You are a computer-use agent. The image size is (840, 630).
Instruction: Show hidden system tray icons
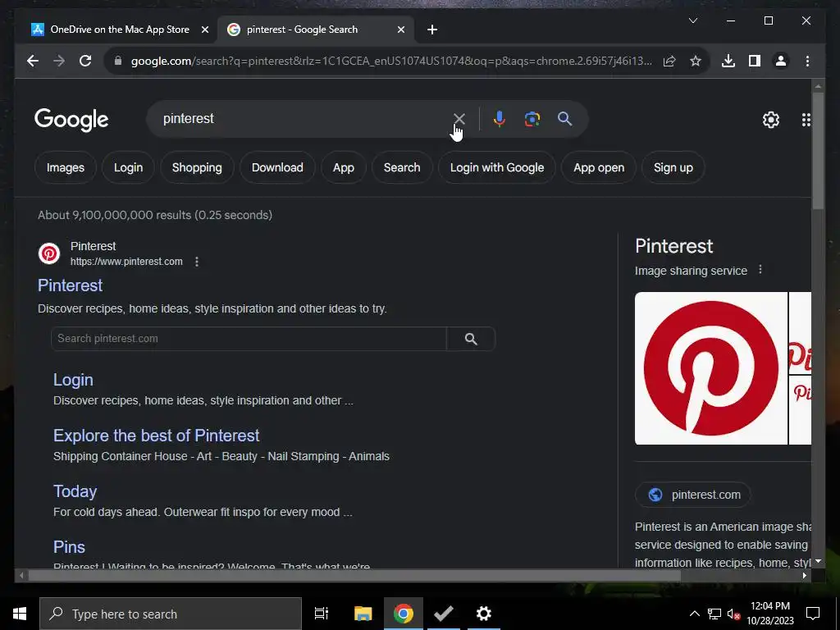(x=694, y=614)
